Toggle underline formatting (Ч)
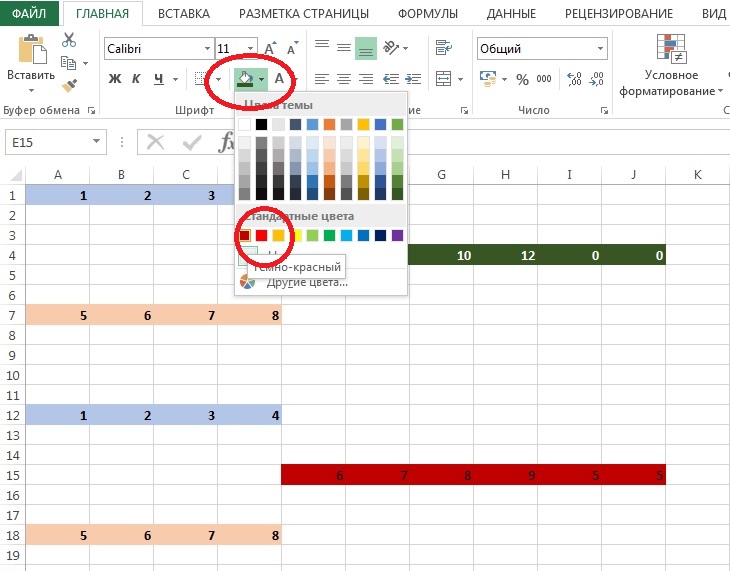Image resolution: width=730 pixels, height=571 pixels. tap(158, 79)
